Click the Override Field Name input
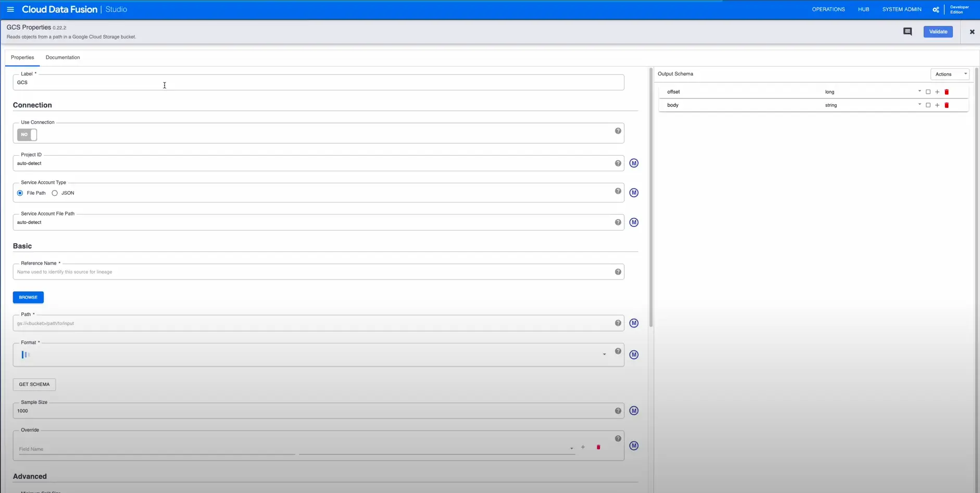This screenshot has height=493, width=980. click(157, 449)
